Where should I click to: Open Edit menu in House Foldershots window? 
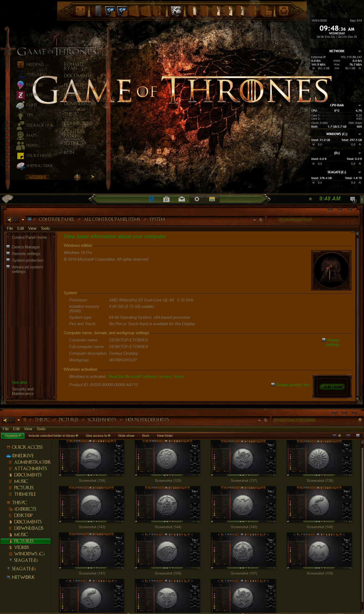(16, 429)
